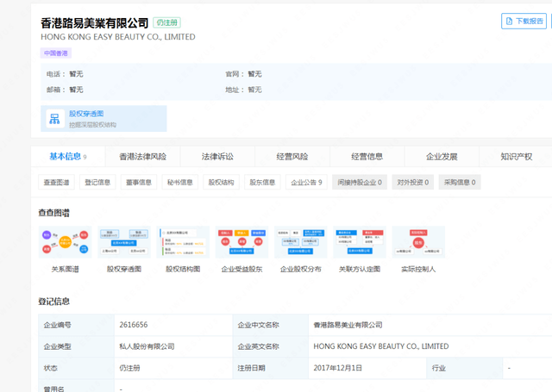Screen dimensions: 552x392
Task: Jump to the 企业公告 9 sub-section button
Action: (306, 182)
